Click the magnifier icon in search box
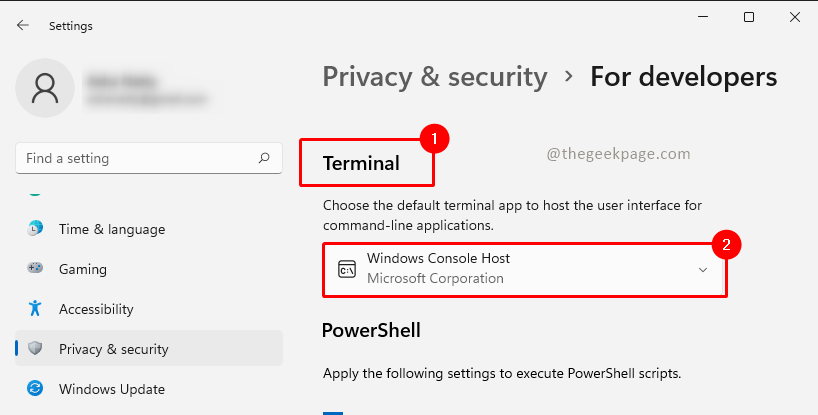 pos(264,158)
